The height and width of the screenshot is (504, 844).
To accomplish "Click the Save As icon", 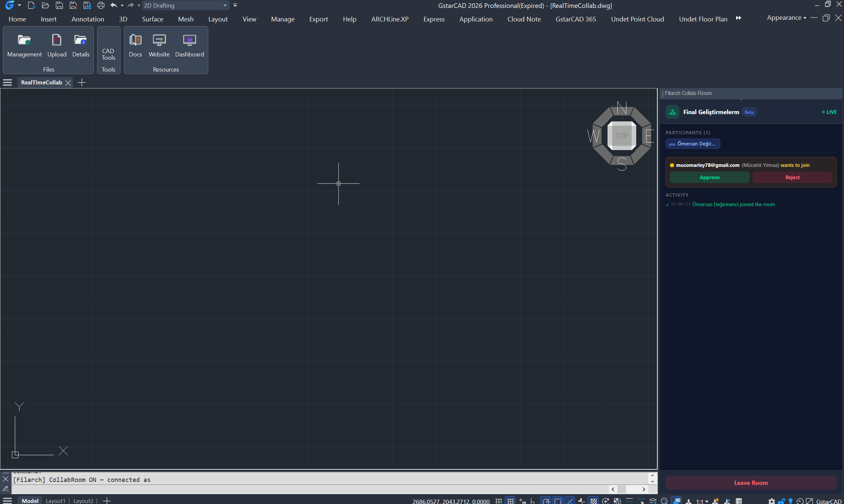I will [73, 5].
